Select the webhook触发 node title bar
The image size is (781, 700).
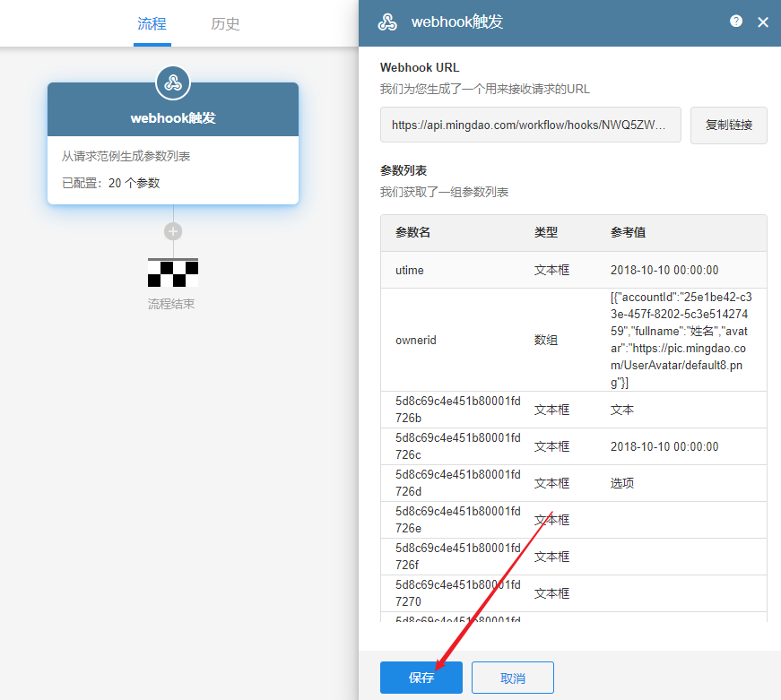[173, 117]
